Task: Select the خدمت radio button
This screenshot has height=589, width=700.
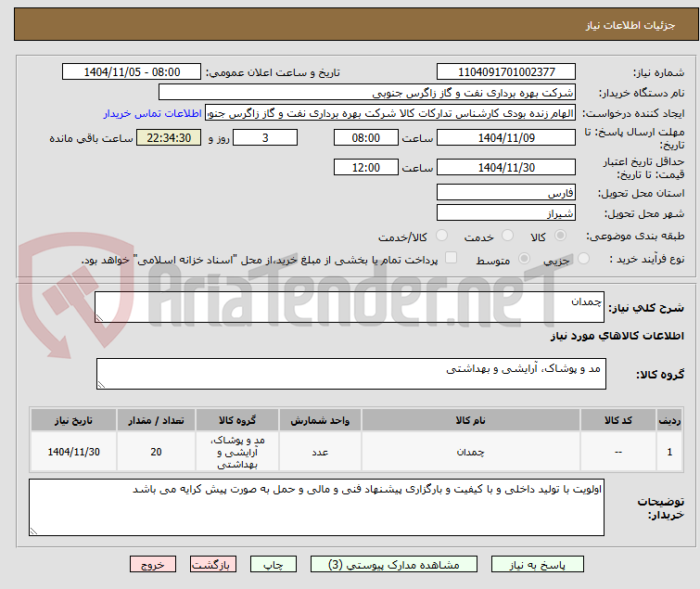Action: click(x=507, y=236)
